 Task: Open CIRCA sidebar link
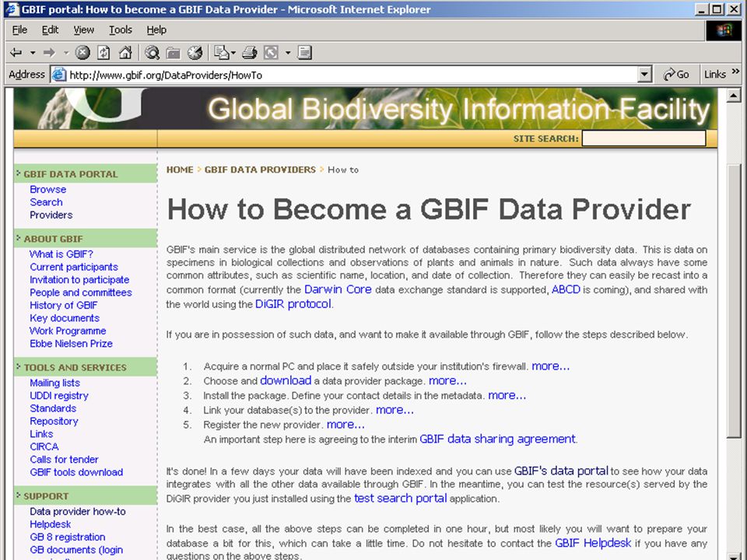click(44, 446)
